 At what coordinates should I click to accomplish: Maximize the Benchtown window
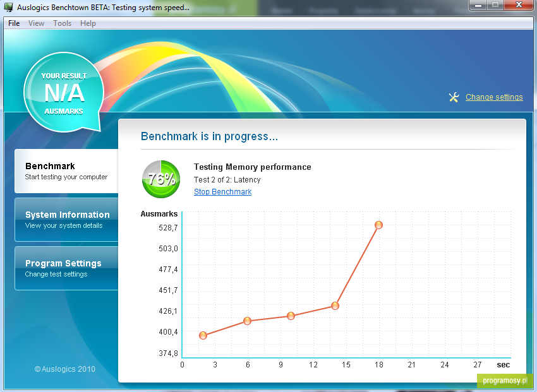(495, 5)
